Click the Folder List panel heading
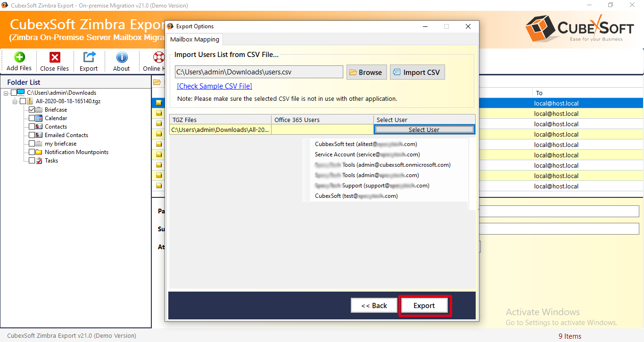644x342 pixels. click(x=24, y=82)
